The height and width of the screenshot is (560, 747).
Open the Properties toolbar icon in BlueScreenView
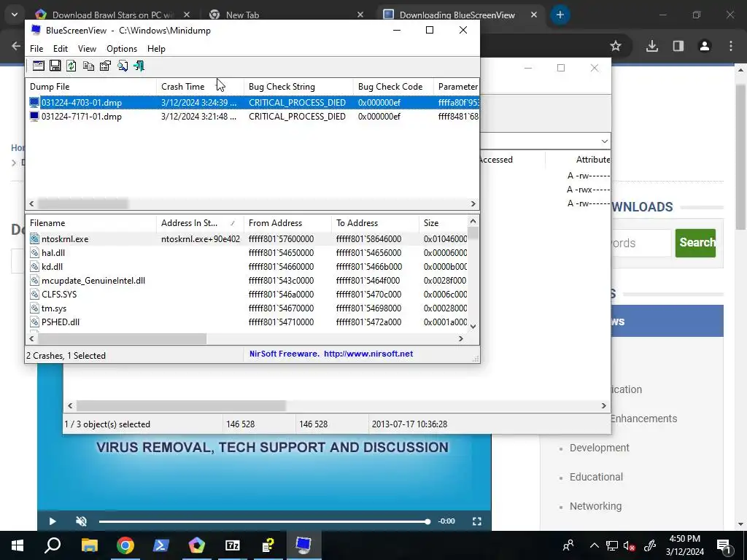105,66
